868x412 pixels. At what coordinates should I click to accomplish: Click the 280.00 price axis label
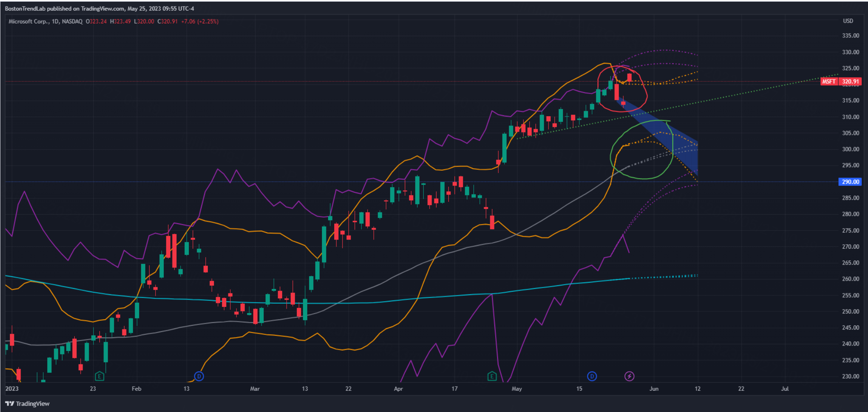coord(850,214)
